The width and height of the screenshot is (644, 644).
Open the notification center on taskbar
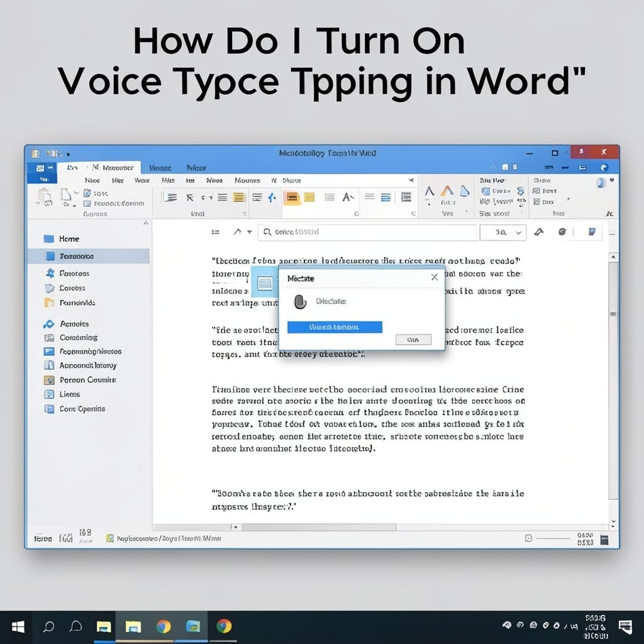tap(626, 627)
